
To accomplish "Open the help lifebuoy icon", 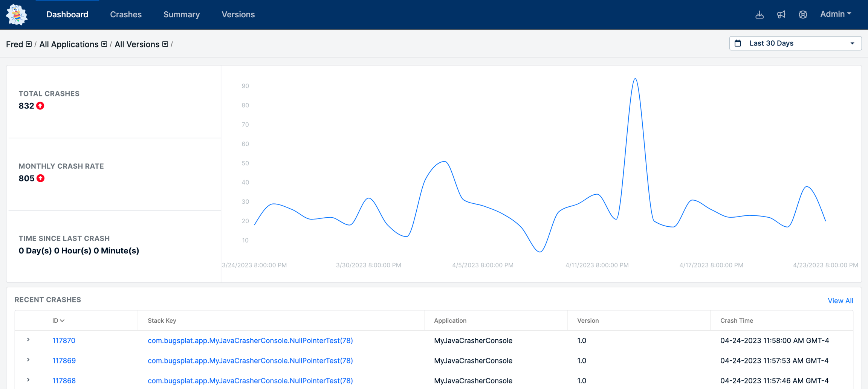I will point(803,15).
